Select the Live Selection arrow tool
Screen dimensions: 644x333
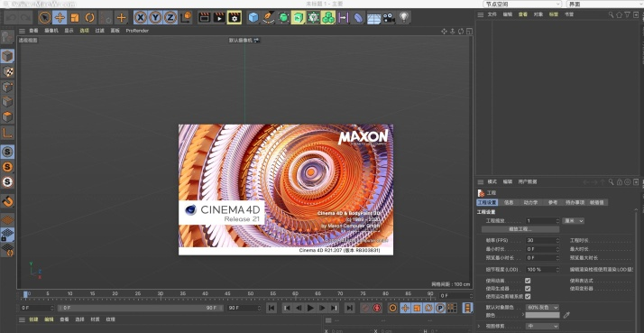click(x=44, y=18)
